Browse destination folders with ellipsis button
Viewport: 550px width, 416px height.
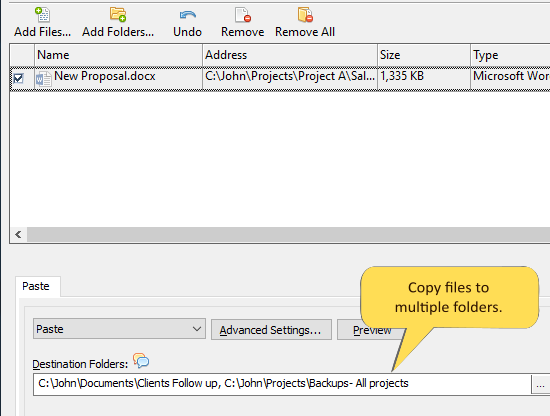(x=541, y=385)
